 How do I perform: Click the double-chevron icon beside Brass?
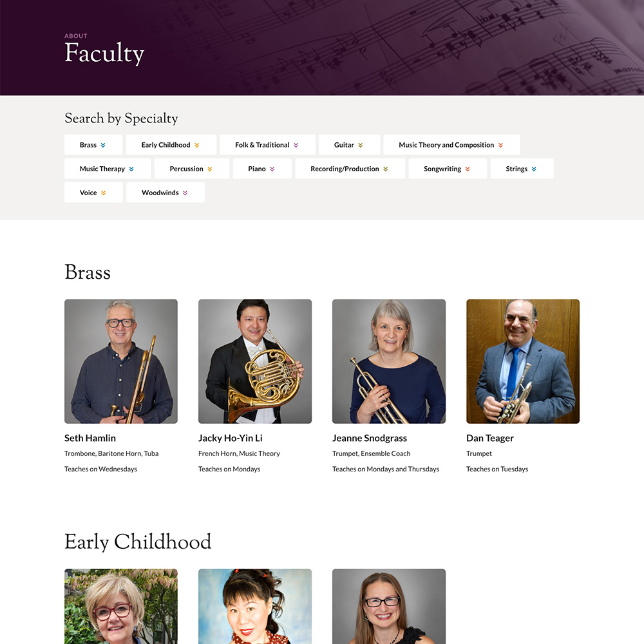pos(103,145)
